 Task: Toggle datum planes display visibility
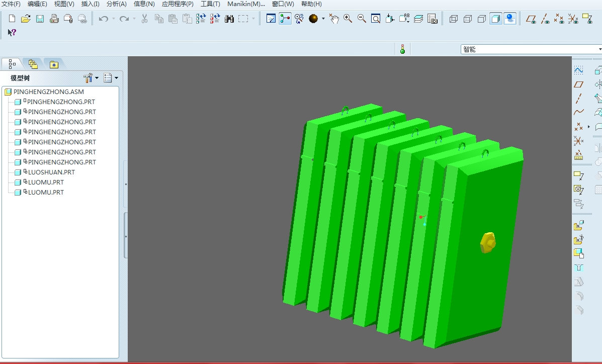pos(531,19)
